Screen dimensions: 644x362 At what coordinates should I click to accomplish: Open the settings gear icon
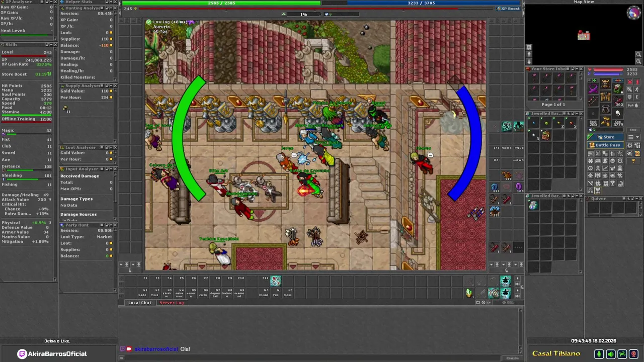pos(630,145)
